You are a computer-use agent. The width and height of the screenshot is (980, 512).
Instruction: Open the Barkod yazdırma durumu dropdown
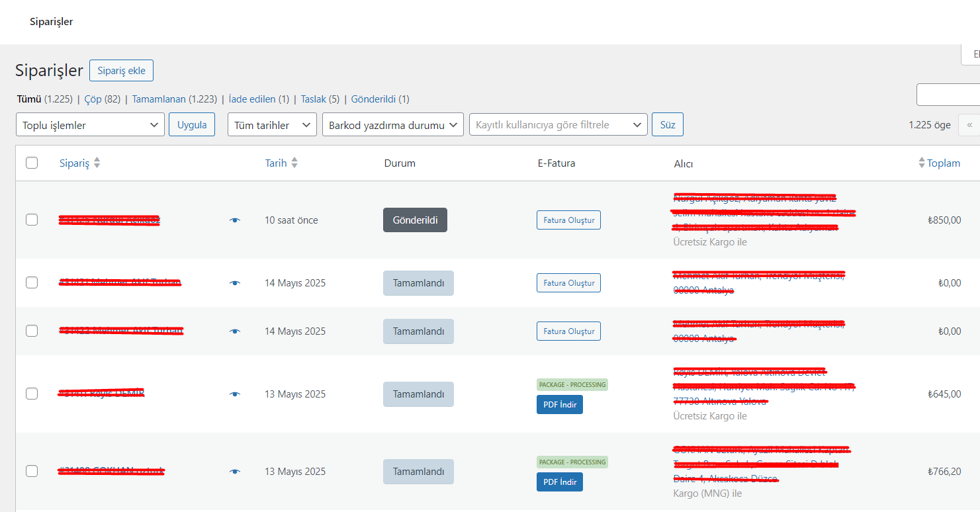pos(392,124)
